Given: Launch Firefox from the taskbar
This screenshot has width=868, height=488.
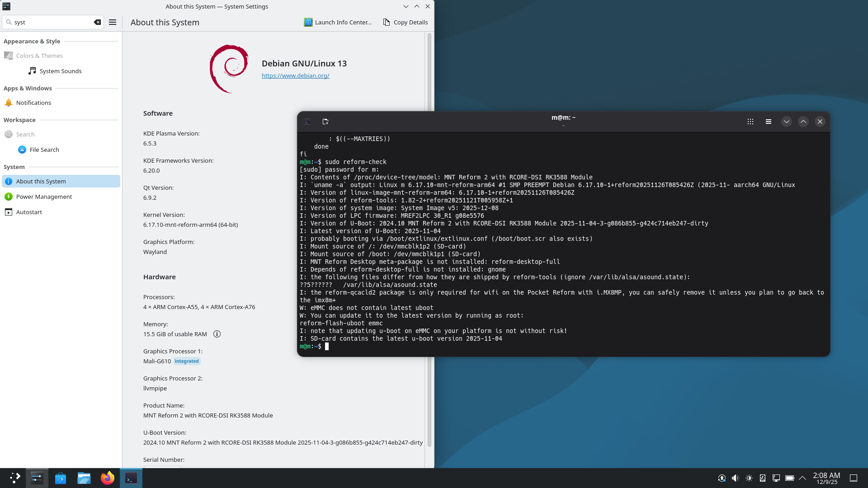Looking at the screenshot, I should click(108, 478).
